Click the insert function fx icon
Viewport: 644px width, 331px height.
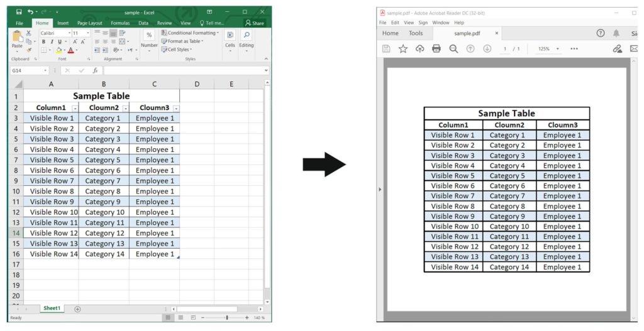[95, 70]
